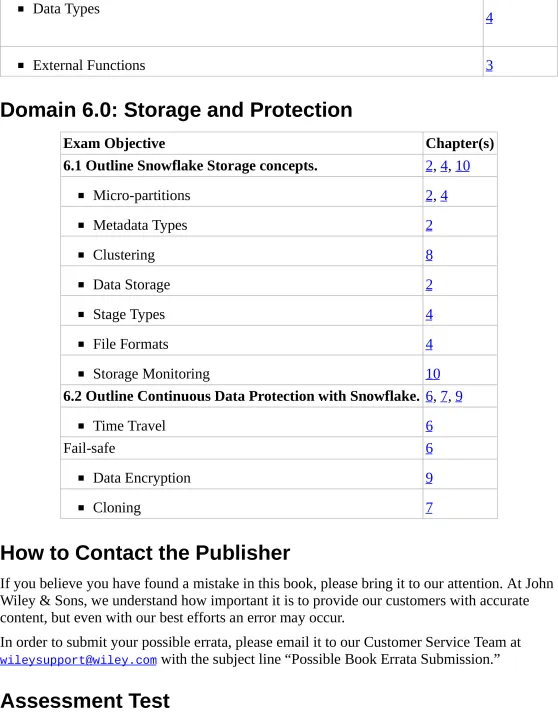
Task: Go to Storage Monitoring chapter 10 link
Action: point(433,374)
